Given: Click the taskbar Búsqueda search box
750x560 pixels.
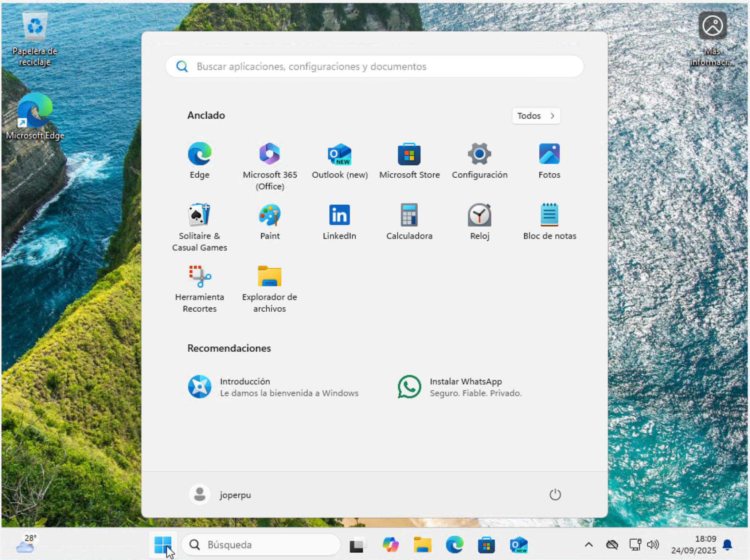Looking at the screenshot, I should [x=261, y=545].
